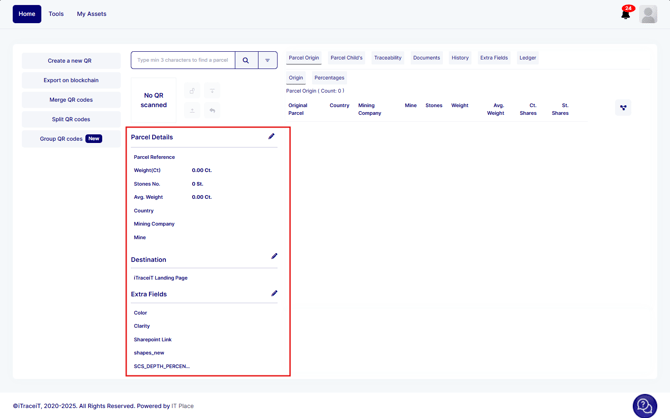Open the user avatar menu
This screenshot has height=418, width=670.
click(x=649, y=14)
